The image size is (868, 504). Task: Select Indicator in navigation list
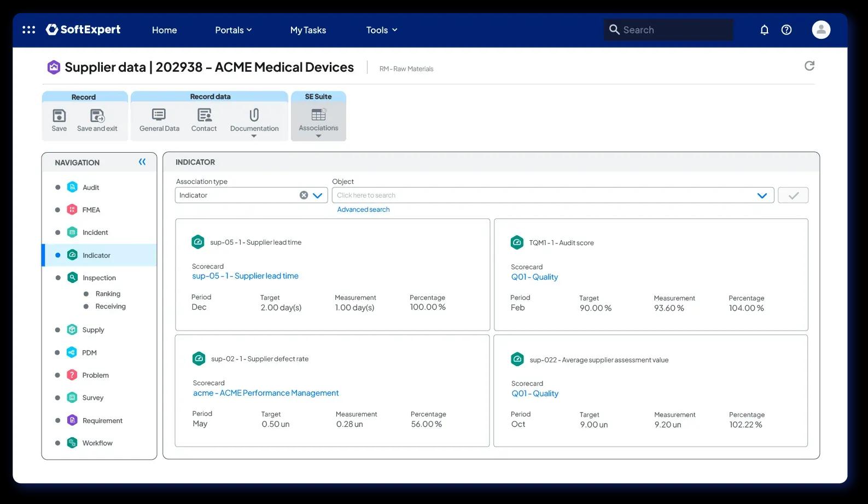pyautogui.click(x=100, y=255)
